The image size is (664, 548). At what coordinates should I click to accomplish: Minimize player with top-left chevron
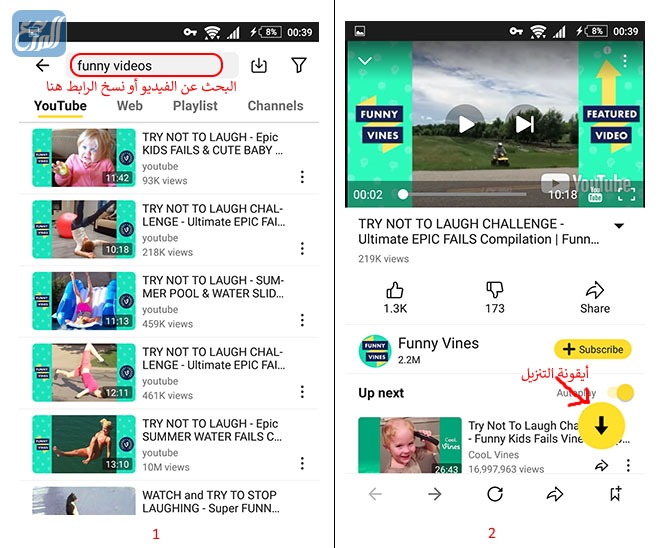pyautogui.click(x=365, y=61)
